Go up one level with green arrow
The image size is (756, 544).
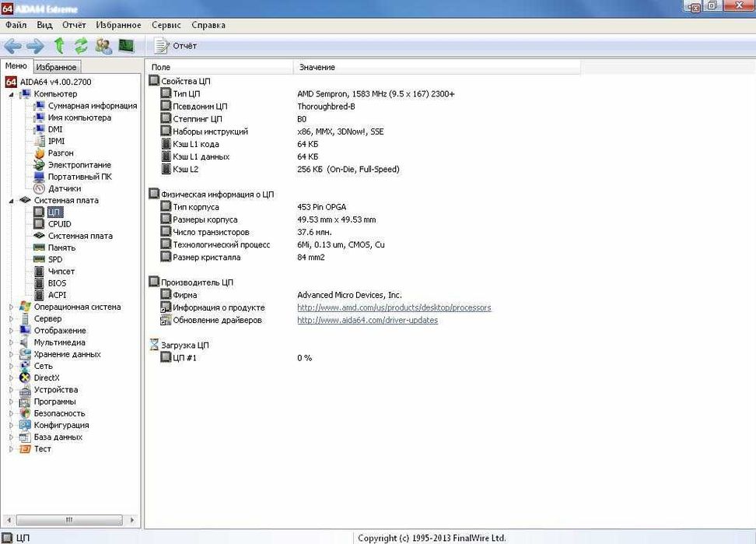(x=59, y=46)
